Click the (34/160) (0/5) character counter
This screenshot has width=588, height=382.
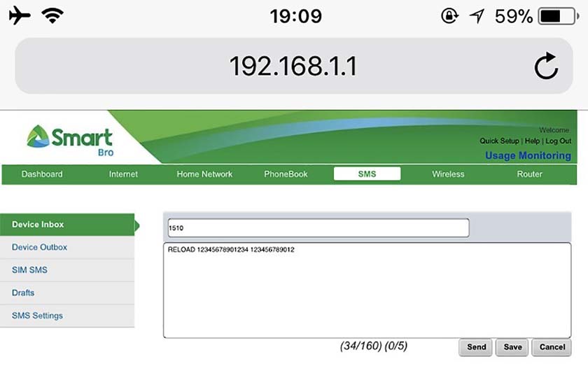point(374,346)
